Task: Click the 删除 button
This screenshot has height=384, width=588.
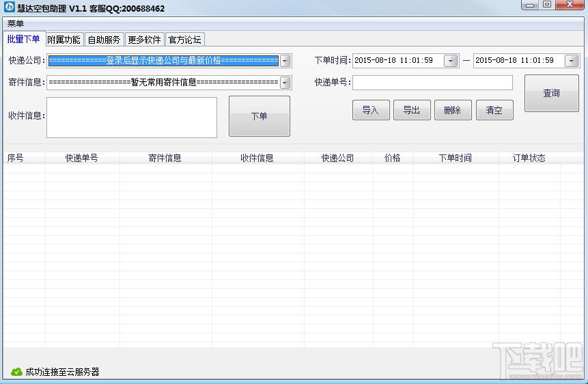Action: tap(453, 110)
